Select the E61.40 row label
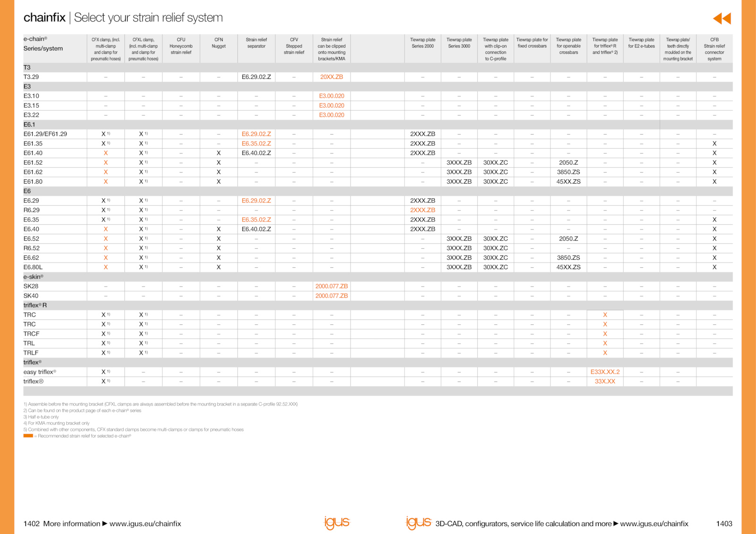The width and height of the screenshot is (756, 534). coord(33,153)
